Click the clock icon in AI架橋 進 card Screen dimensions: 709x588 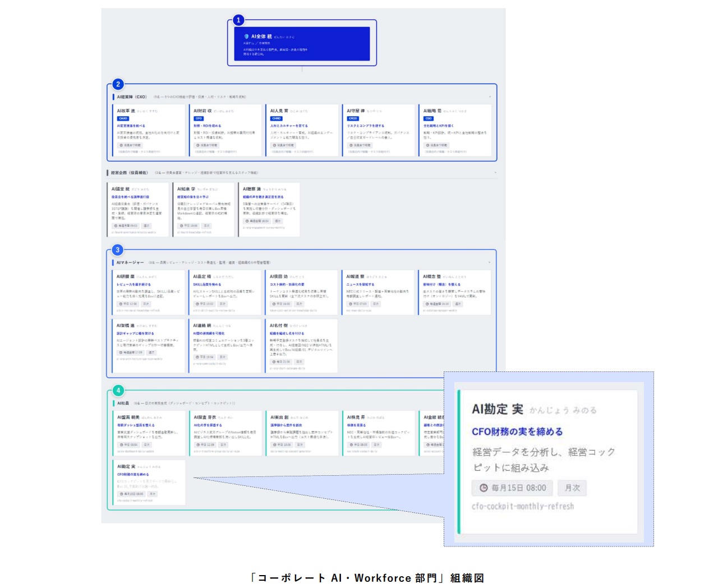(x=120, y=352)
